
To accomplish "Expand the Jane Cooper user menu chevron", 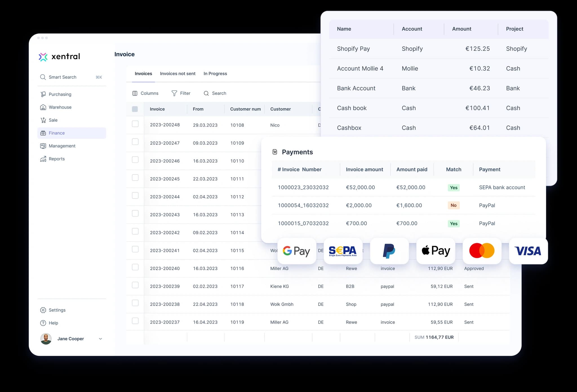I will pyautogui.click(x=100, y=339).
